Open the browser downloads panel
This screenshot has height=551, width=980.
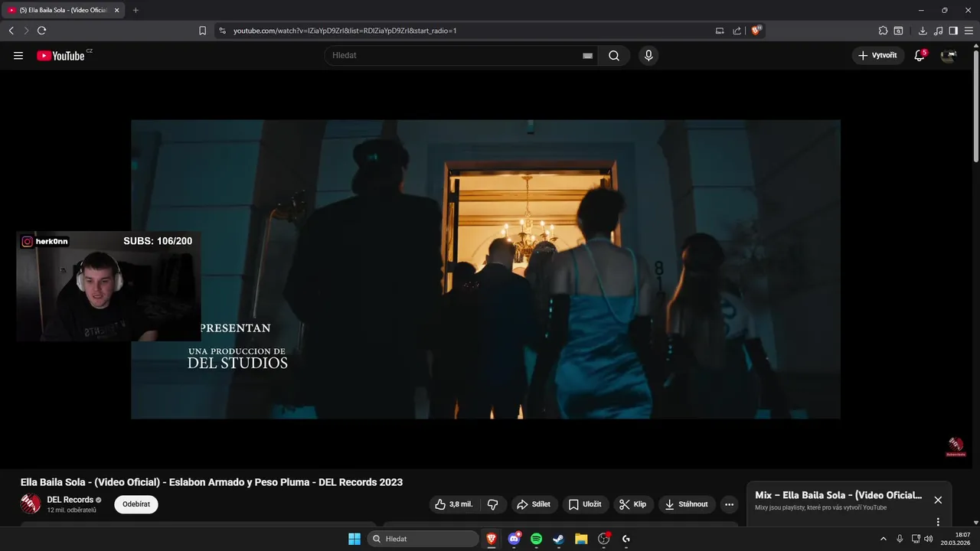pos(923,31)
